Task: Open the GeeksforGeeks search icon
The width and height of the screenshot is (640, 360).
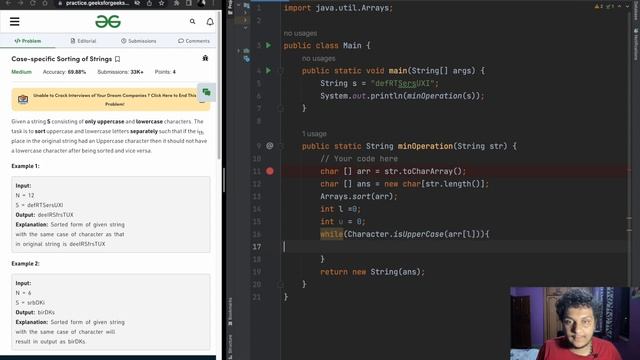Action: pos(192,21)
